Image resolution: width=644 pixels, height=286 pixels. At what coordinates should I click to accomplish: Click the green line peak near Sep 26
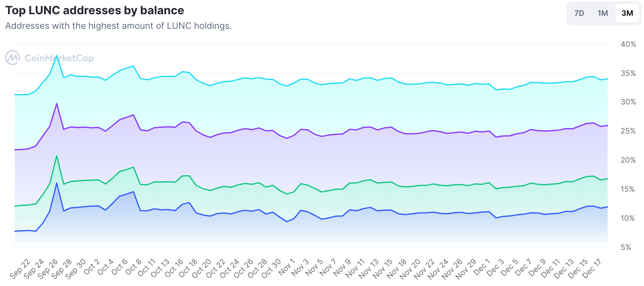pos(57,156)
